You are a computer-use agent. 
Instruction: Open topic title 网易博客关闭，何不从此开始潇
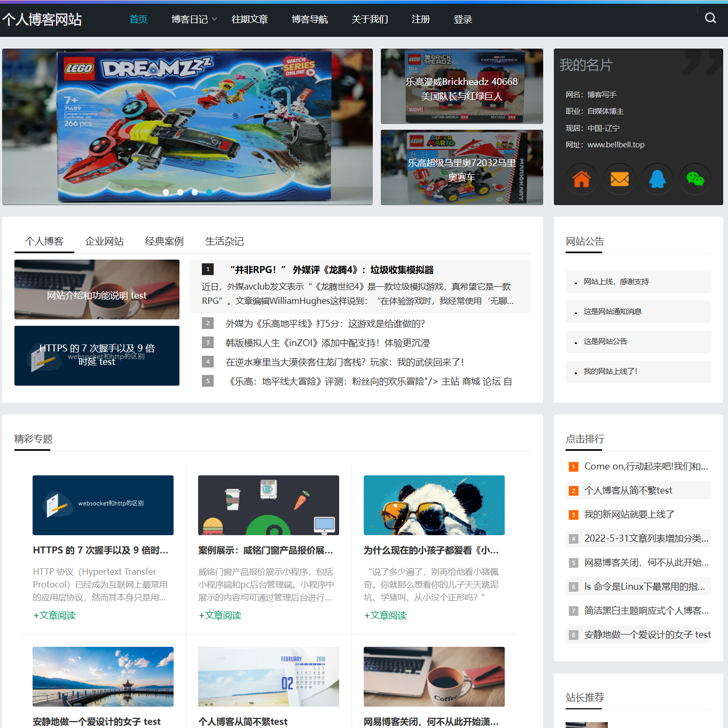431,722
